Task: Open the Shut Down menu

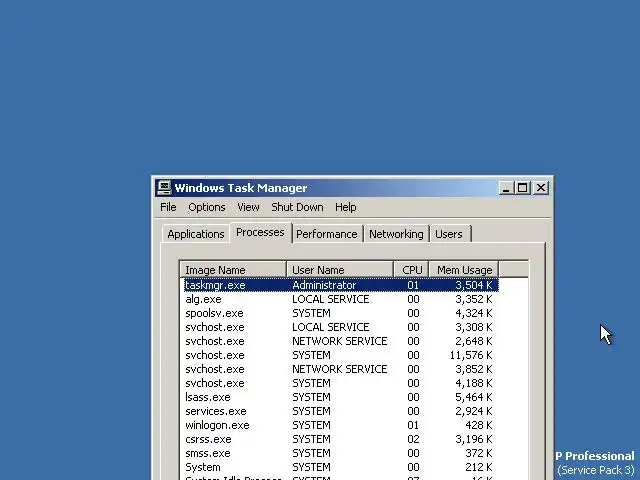Action: click(x=297, y=207)
